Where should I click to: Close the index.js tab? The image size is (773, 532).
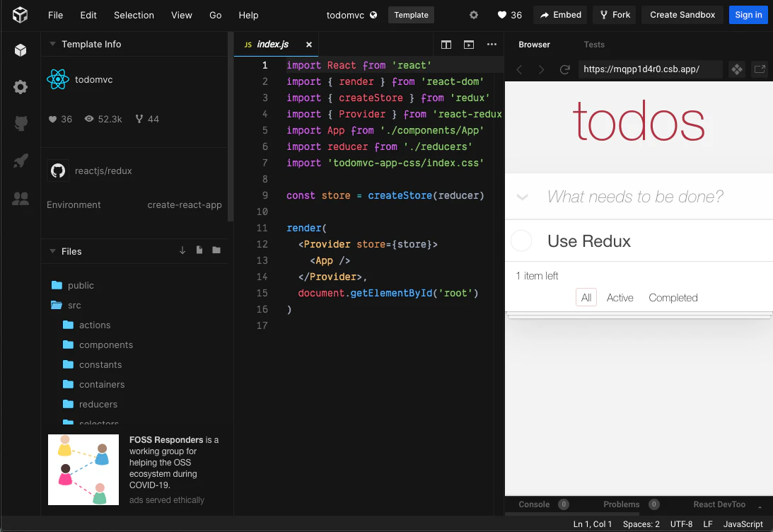pyautogui.click(x=308, y=45)
